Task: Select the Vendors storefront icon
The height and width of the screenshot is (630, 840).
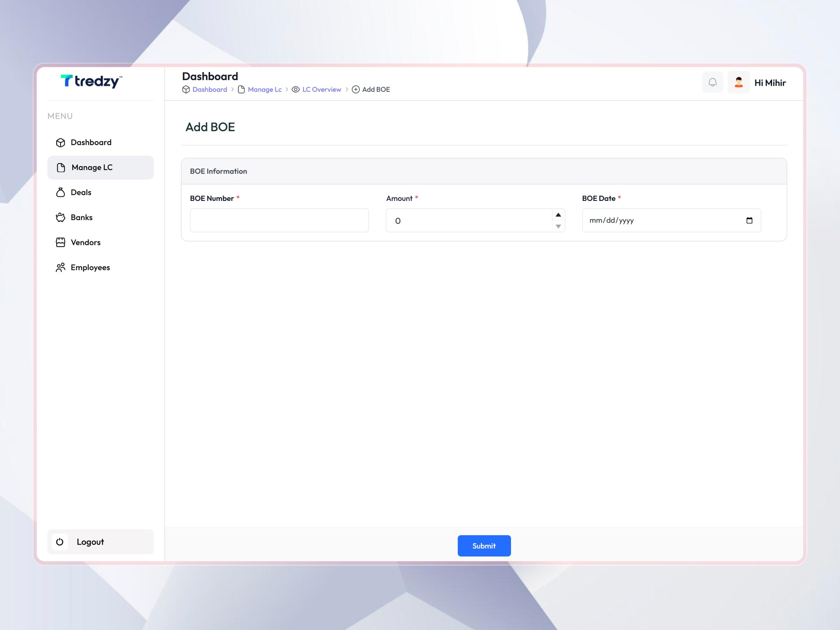Action: (x=61, y=242)
